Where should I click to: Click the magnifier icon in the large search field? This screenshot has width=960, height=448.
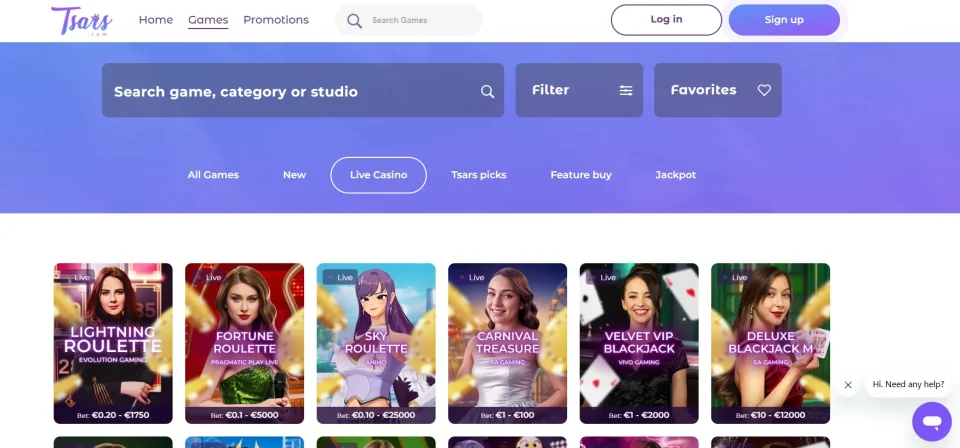[487, 91]
